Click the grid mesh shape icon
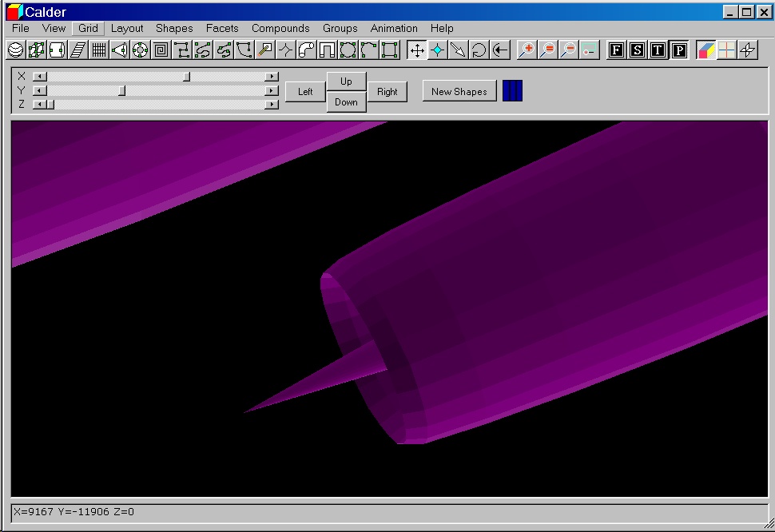 click(98, 50)
